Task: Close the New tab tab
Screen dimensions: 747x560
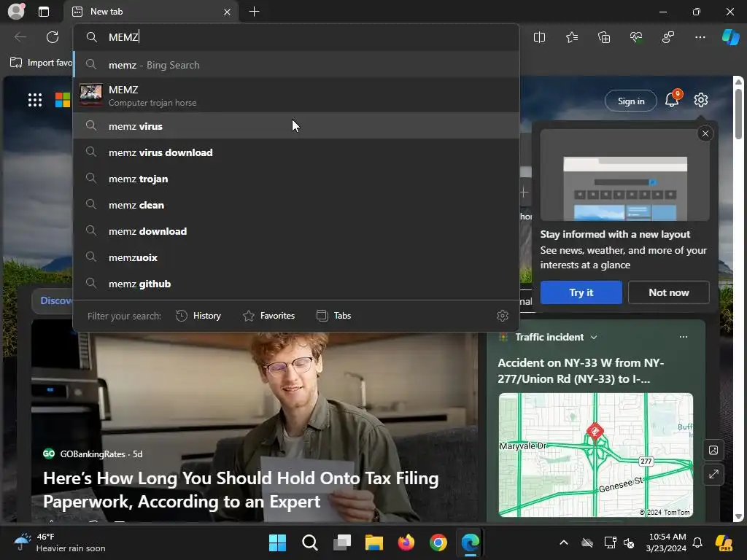Action: [x=228, y=12]
